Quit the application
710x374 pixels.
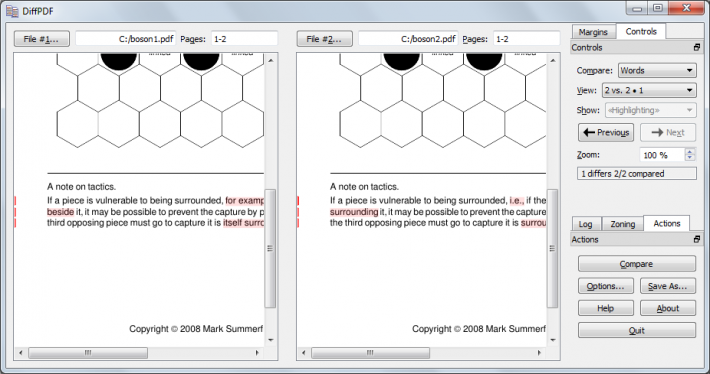click(x=637, y=331)
